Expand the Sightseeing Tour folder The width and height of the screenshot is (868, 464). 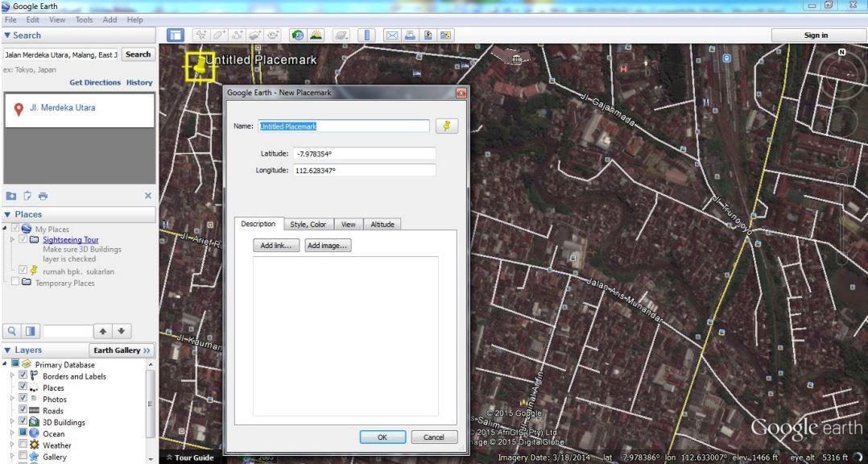pyautogui.click(x=13, y=240)
